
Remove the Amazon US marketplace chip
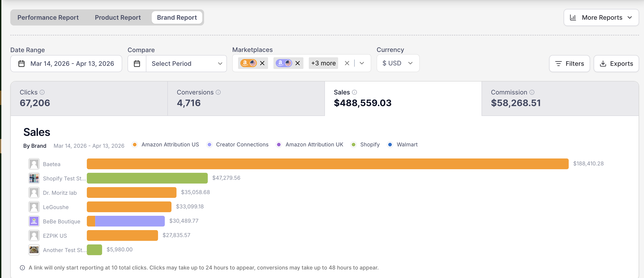[x=262, y=63]
